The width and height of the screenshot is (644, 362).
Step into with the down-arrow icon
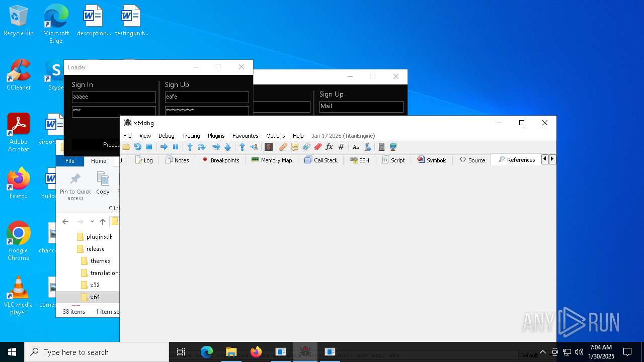190,147
